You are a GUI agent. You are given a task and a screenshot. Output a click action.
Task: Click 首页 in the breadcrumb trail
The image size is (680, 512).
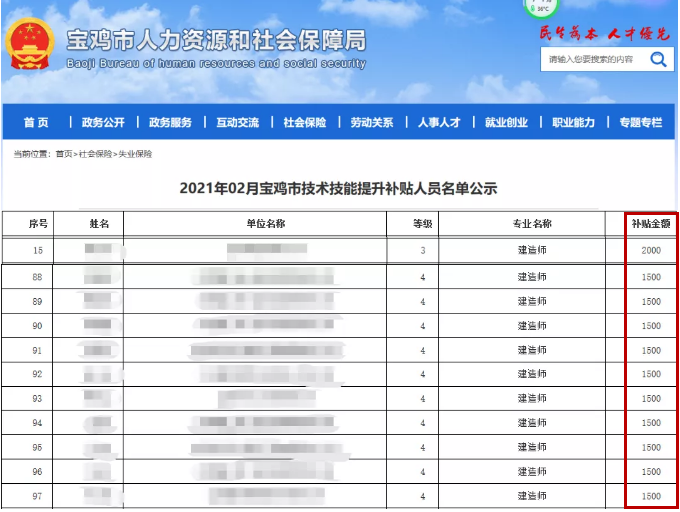click(64, 155)
